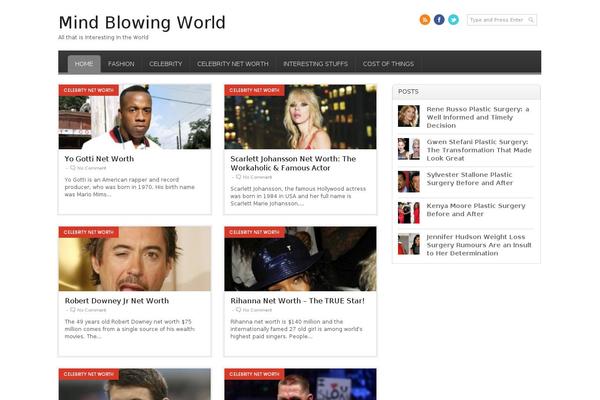The height and width of the screenshot is (400, 600).
Task: Click category badge on Scarlett Johansson image
Action: point(254,90)
